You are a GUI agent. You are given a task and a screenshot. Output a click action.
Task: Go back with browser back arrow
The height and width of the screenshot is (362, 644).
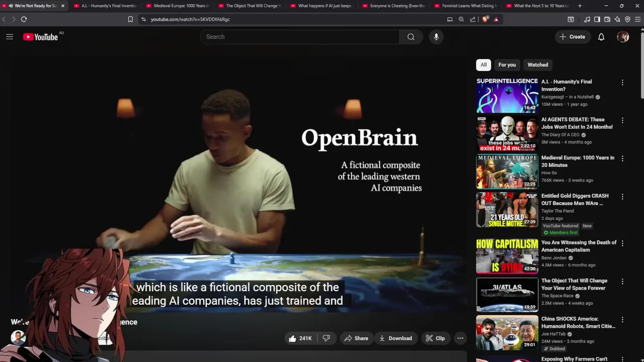coord(4,19)
